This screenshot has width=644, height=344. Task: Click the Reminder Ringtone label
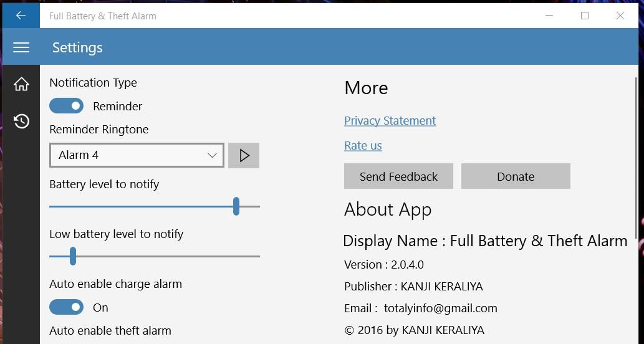[99, 129]
